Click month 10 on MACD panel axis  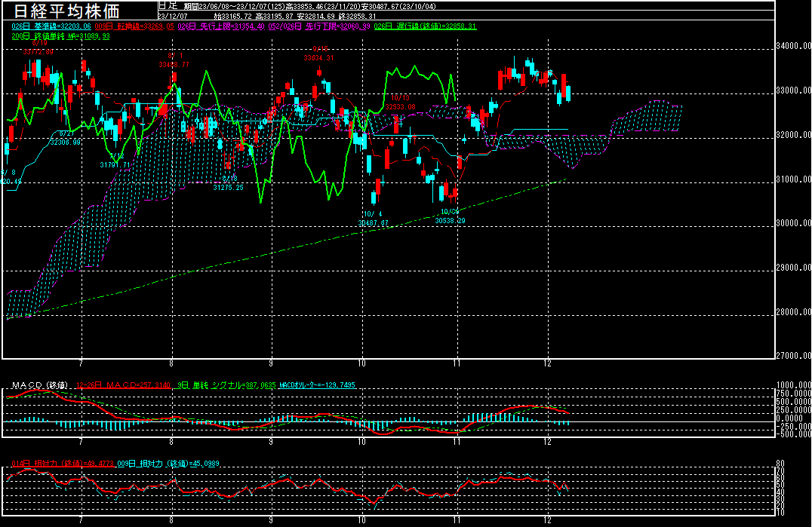361,442
